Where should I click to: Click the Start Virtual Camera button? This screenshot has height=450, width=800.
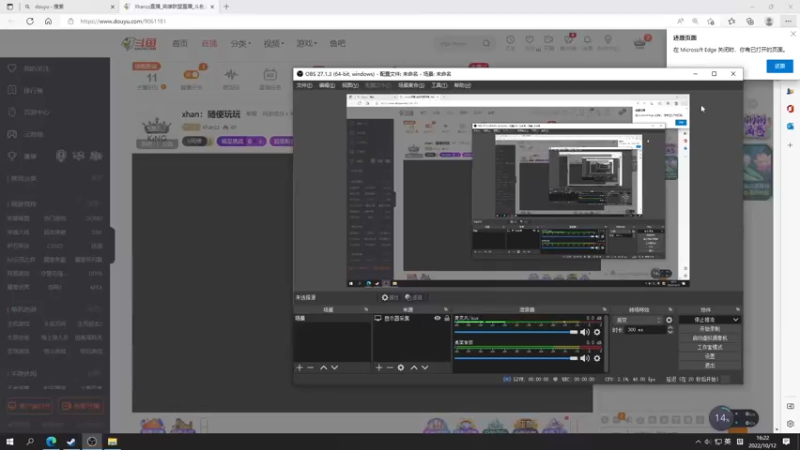[710, 338]
